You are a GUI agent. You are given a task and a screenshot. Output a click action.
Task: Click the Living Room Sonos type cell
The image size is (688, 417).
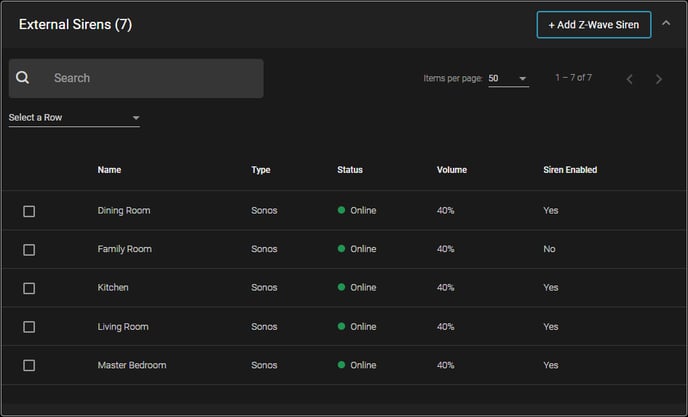point(264,327)
